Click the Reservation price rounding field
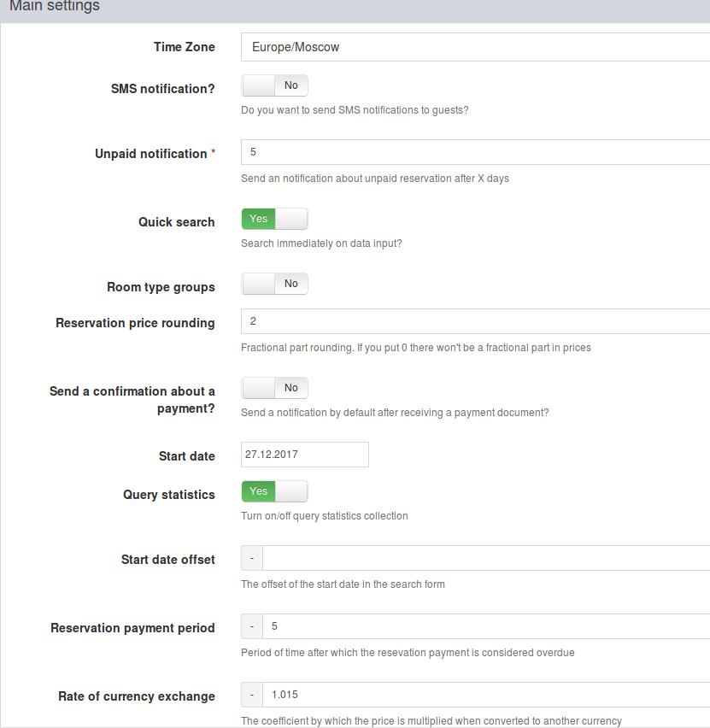The height and width of the screenshot is (728, 710). coord(476,321)
